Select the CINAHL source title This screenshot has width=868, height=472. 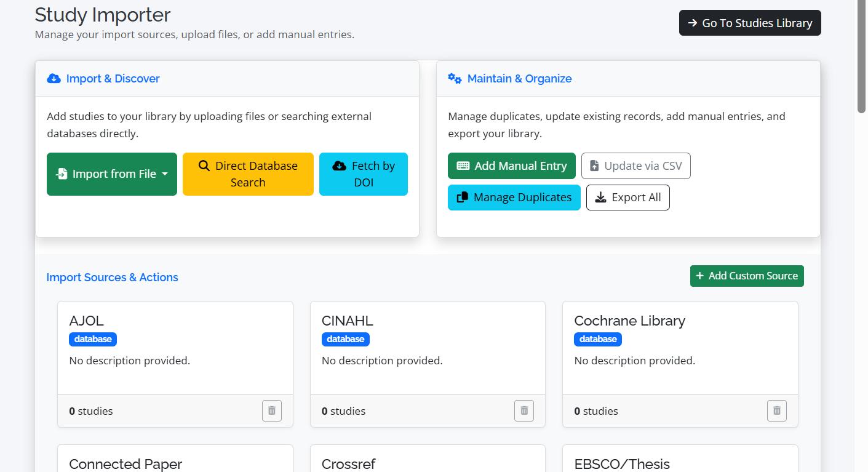(x=348, y=321)
